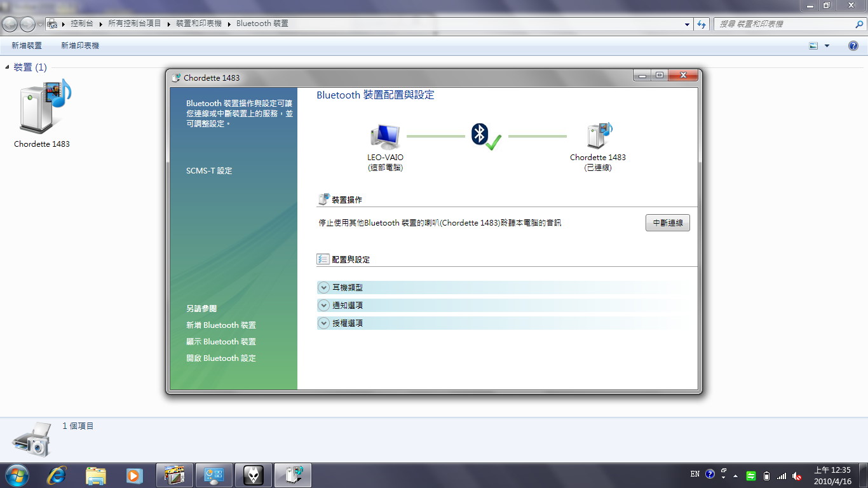This screenshot has width=868, height=488.
Task: Click 顯示 Bluetooth 裝置 link
Action: 221,342
